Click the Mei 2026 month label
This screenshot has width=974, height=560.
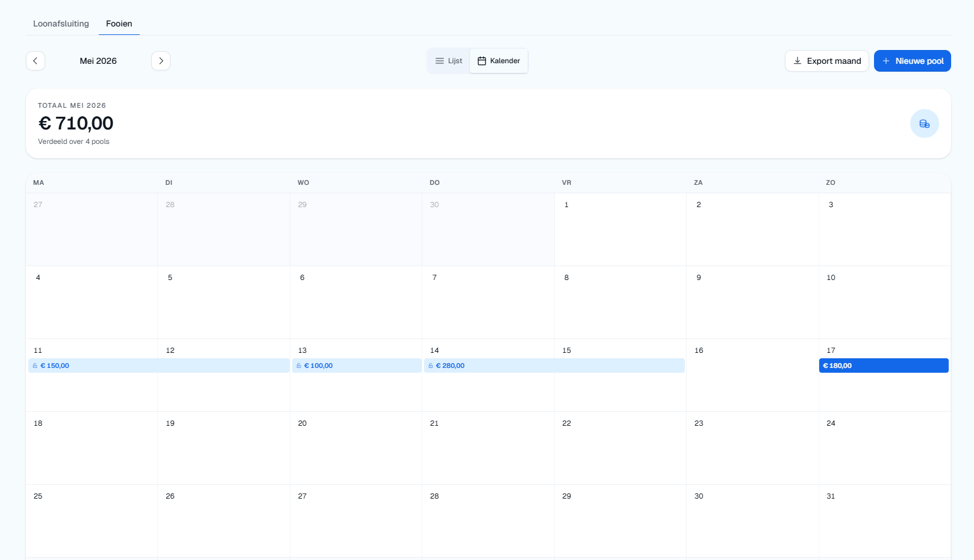98,61
